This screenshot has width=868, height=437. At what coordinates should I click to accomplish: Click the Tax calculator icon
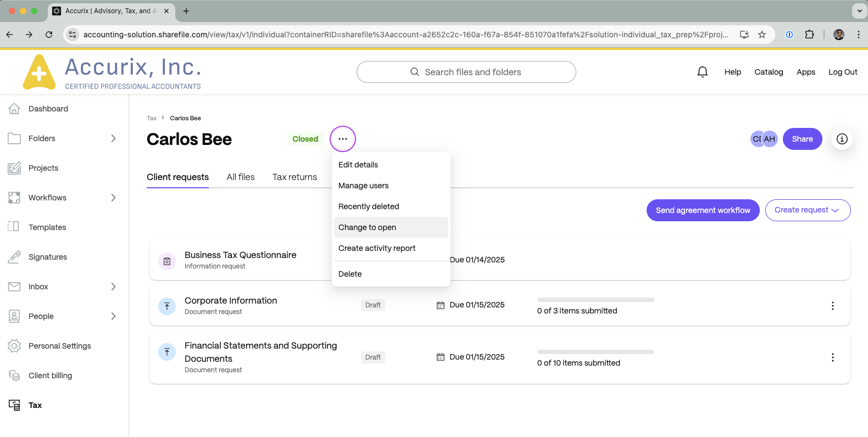[14, 405]
